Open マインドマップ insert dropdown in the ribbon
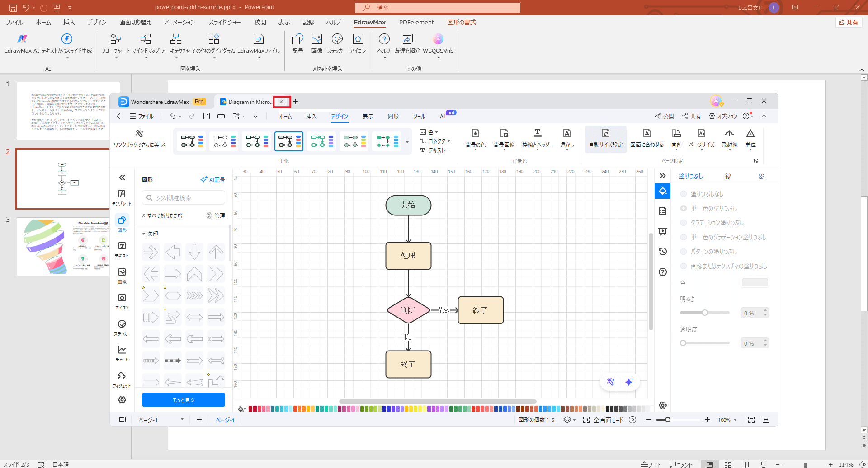868x468 pixels. click(146, 45)
